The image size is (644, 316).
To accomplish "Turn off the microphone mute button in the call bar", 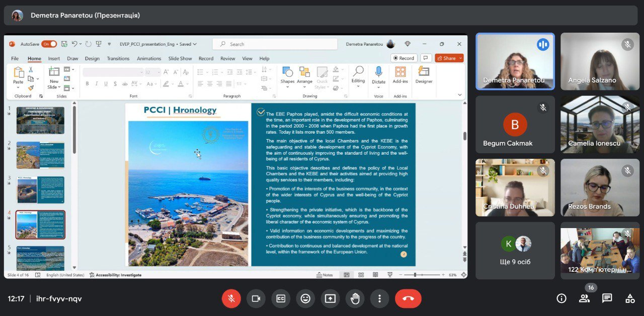I will pos(231,298).
